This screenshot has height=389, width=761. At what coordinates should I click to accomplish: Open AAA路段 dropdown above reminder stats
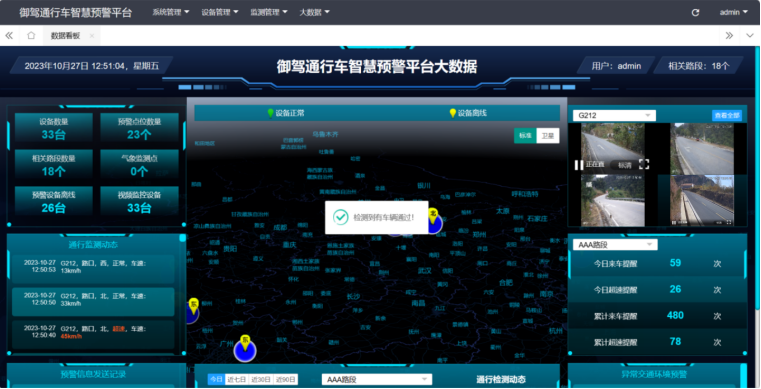coord(615,244)
